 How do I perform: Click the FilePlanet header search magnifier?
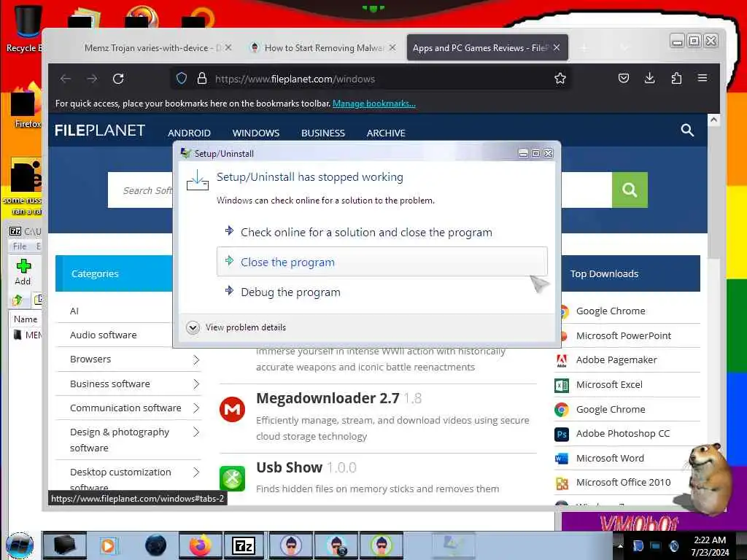(x=687, y=130)
